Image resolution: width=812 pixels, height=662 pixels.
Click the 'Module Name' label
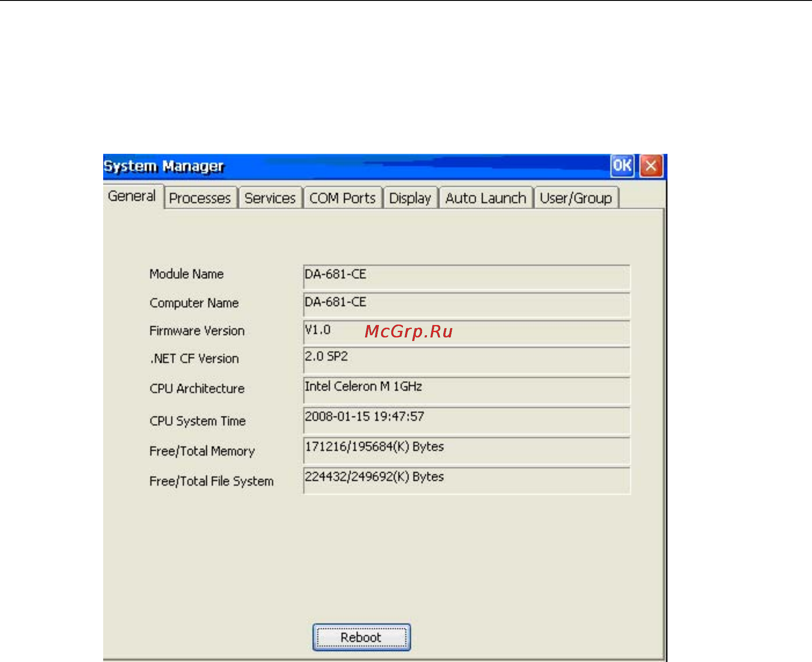point(186,274)
